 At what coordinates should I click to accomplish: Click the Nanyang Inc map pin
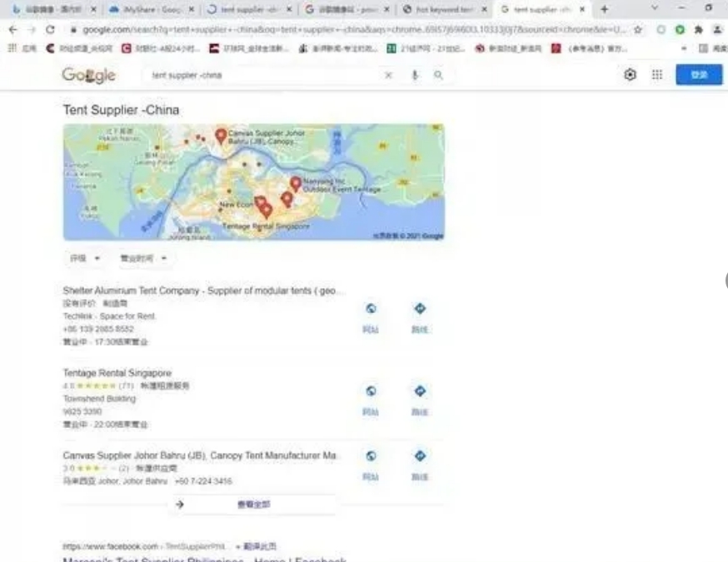296,184
